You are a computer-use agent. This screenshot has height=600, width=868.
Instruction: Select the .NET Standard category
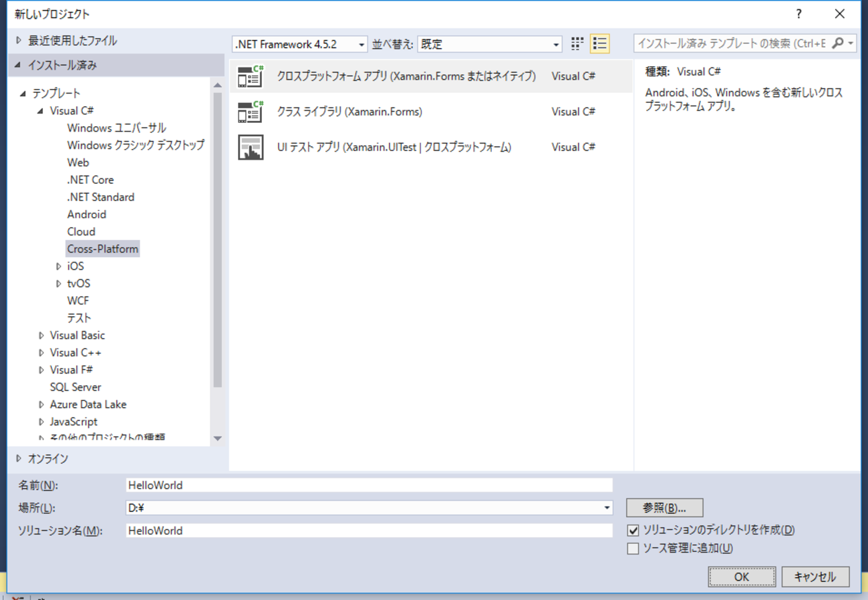tap(100, 197)
